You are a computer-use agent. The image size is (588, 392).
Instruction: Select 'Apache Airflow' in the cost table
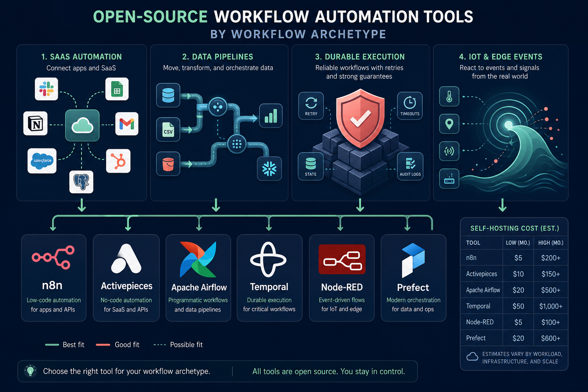483,290
